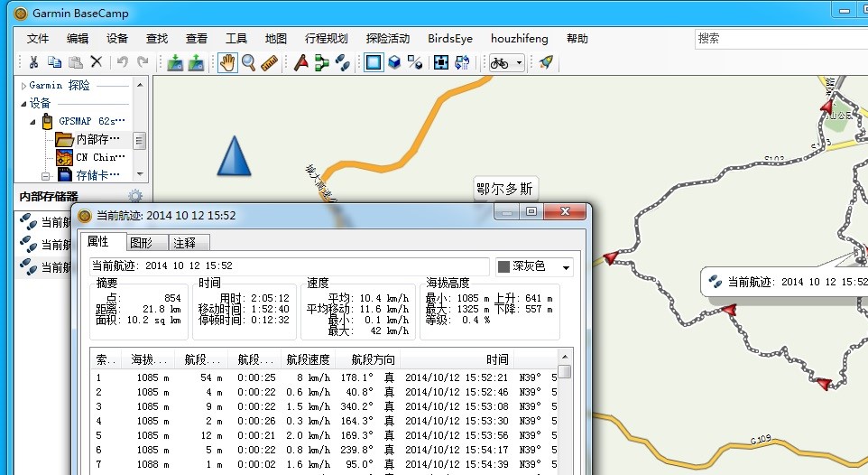The width and height of the screenshot is (868, 475).
Task: Open the 地图 menu
Action: tap(276, 38)
